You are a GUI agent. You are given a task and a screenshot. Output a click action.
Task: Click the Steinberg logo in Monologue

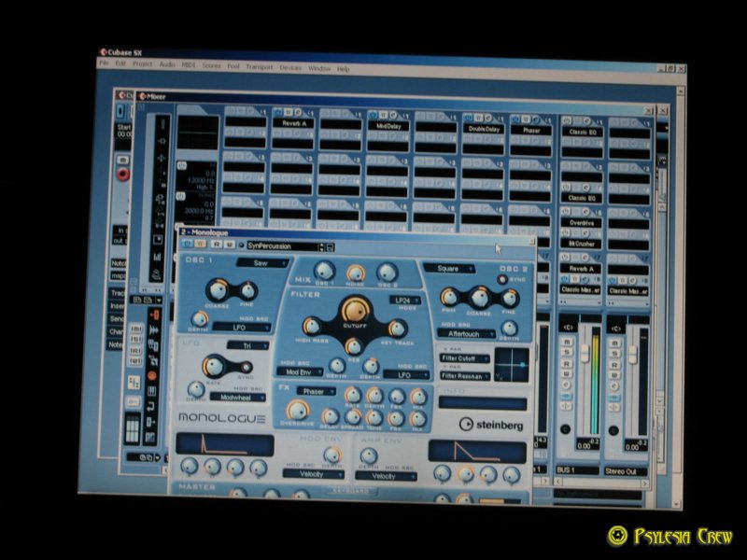(x=491, y=425)
